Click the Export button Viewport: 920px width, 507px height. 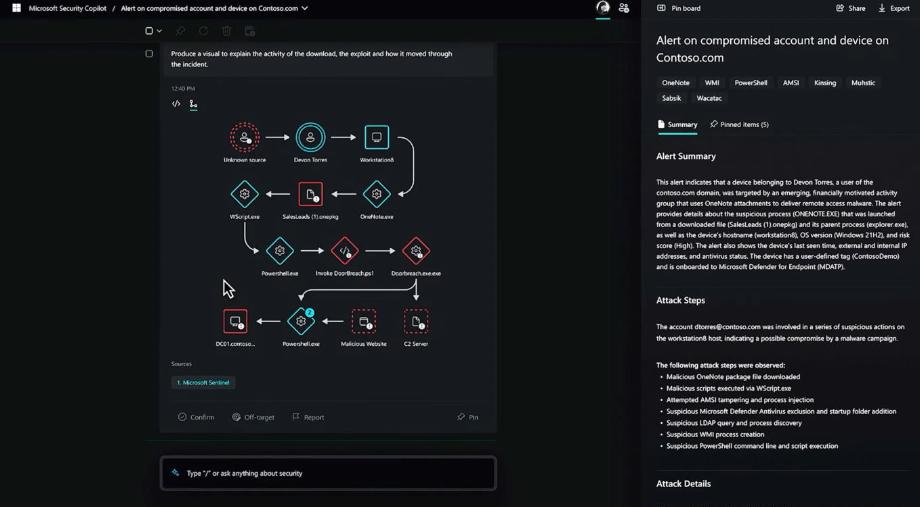[894, 8]
